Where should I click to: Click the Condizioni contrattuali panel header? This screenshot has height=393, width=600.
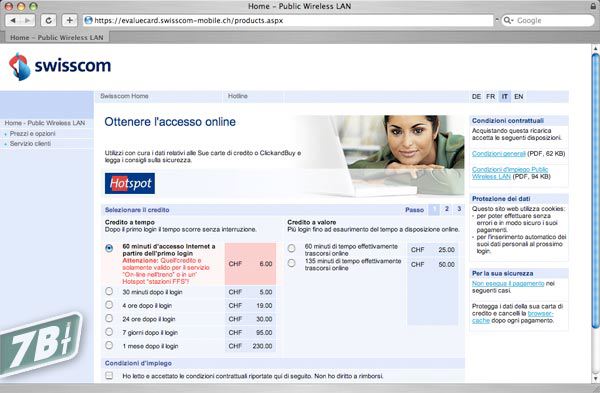tap(518, 121)
